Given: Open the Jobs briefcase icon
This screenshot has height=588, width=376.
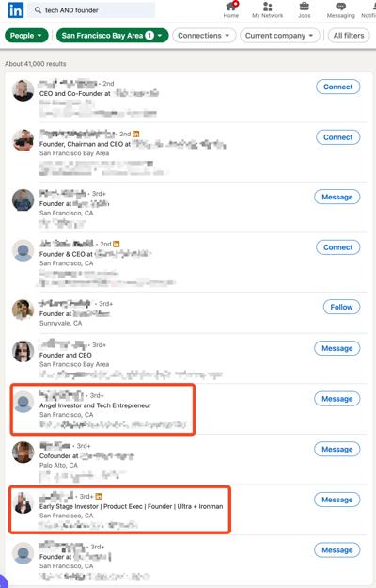Looking at the screenshot, I should 305,7.
